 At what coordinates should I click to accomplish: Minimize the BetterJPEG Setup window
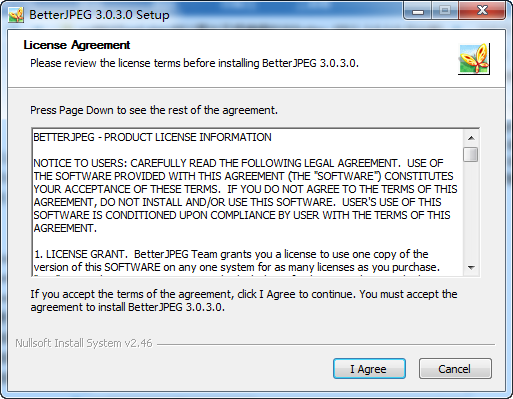pos(418,11)
